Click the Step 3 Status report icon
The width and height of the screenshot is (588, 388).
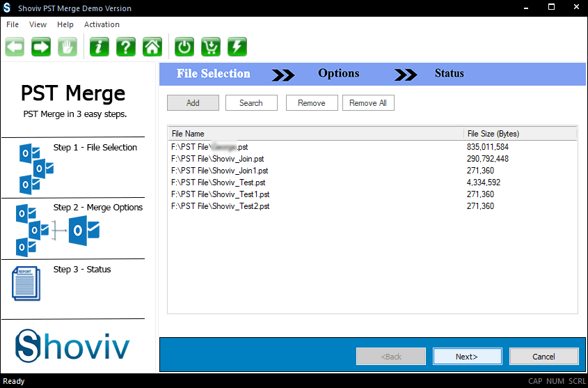[x=26, y=284]
